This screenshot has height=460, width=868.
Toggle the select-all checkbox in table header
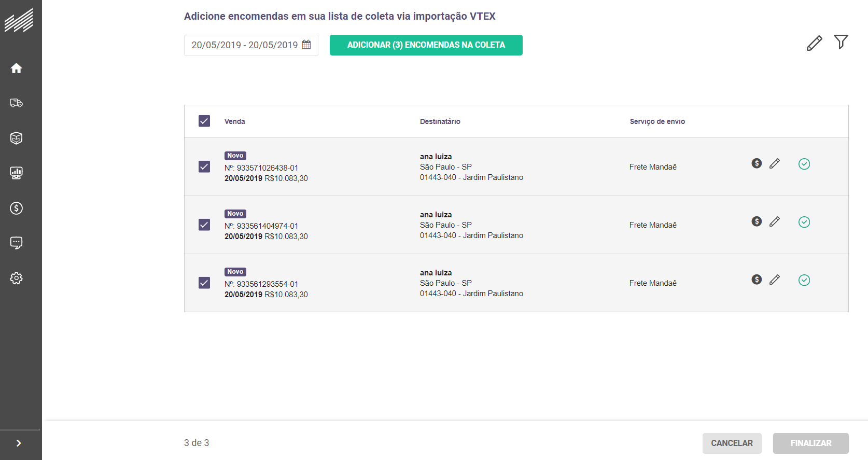coord(204,121)
